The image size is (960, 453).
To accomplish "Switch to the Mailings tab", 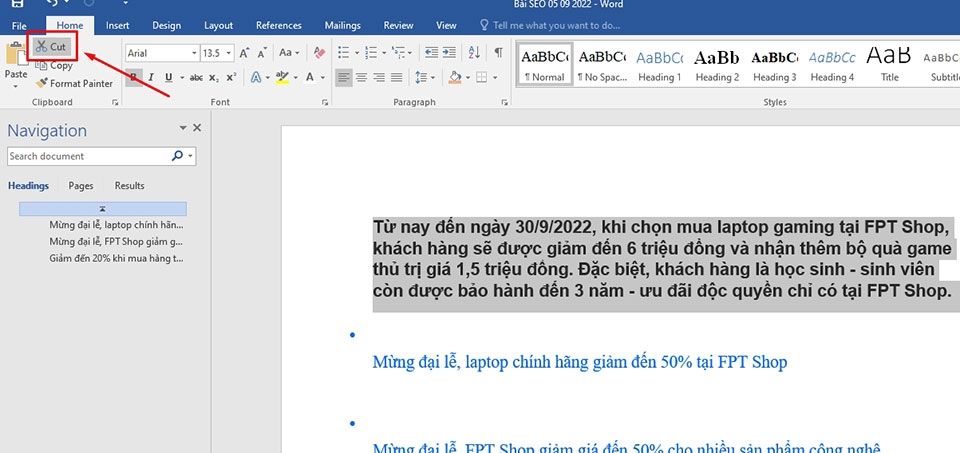I will coord(342,26).
